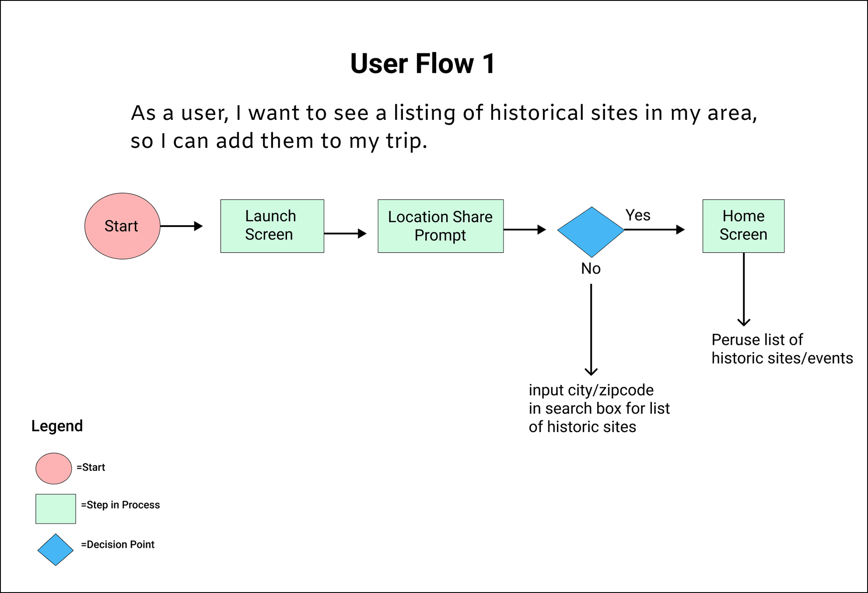Click the 'No' branch label

click(591, 268)
